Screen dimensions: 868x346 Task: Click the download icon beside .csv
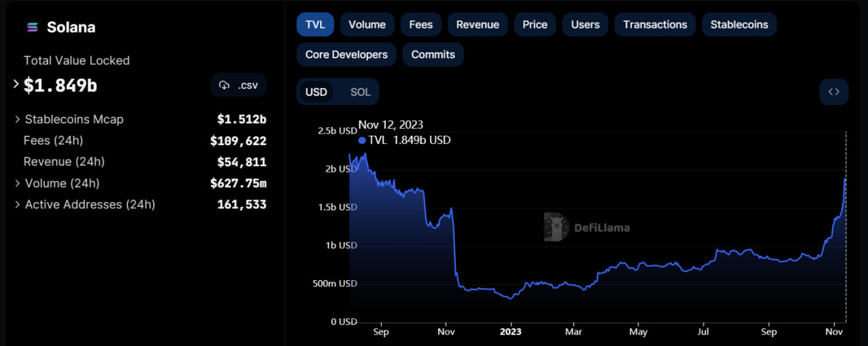point(224,85)
